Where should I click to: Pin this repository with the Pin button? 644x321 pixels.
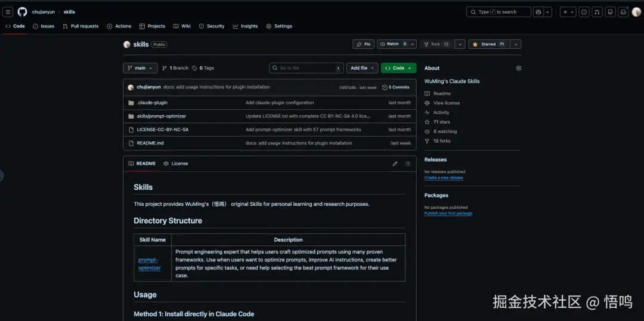pyautogui.click(x=364, y=44)
